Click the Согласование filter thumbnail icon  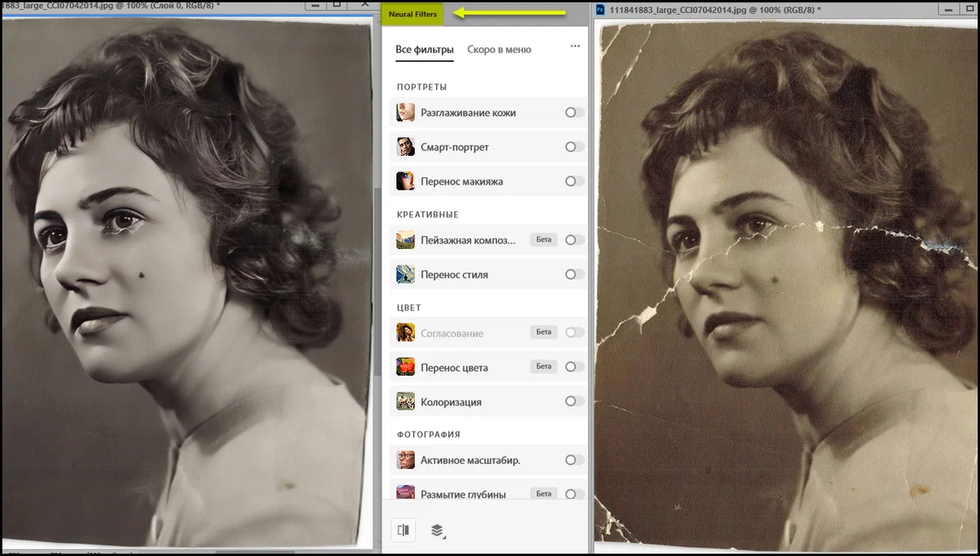[406, 333]
